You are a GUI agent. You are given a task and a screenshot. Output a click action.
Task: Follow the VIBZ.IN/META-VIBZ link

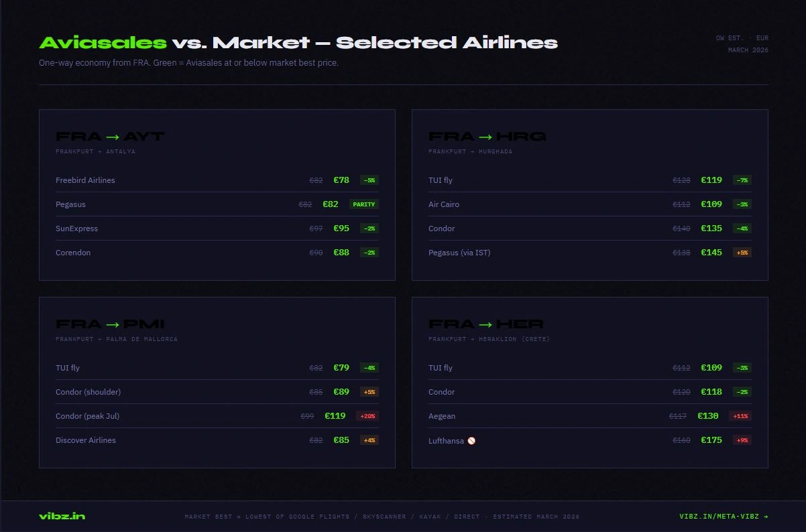click(x=724, y=517)
